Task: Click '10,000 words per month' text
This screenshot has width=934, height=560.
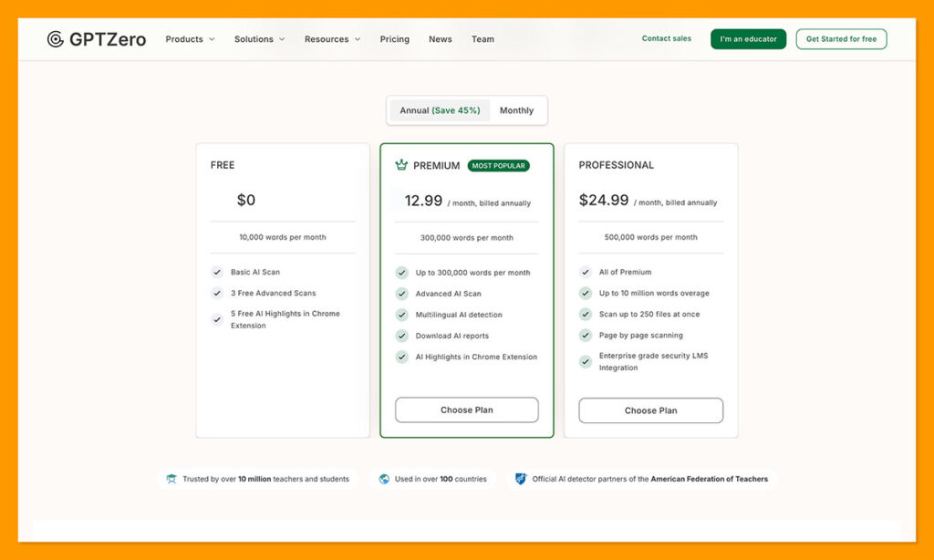Action: [x=283, y=237]
